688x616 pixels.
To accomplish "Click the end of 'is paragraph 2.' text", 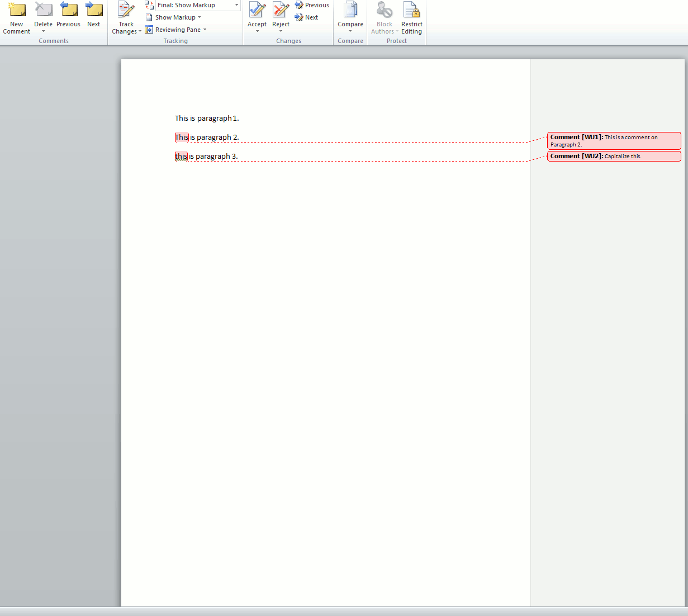I will click(x=239, y=138).
